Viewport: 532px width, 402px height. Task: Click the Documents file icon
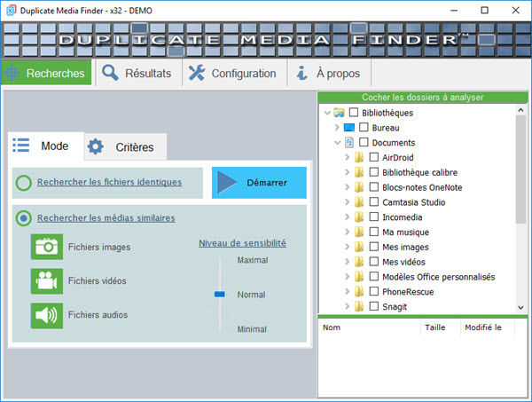tap(349, 142)
